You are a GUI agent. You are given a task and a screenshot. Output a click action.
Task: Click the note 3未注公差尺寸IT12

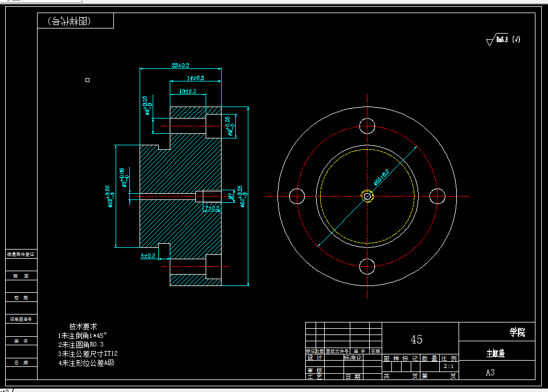click(x=88, y=354)
